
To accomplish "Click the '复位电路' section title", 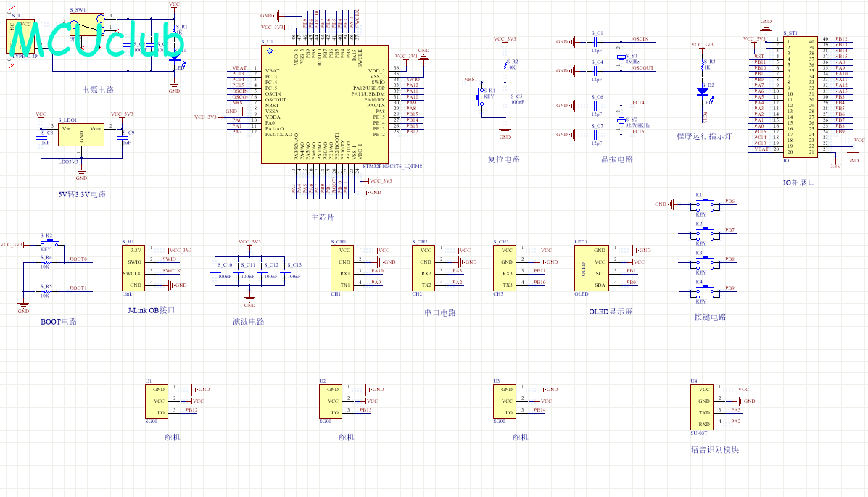I will [504, 159].
